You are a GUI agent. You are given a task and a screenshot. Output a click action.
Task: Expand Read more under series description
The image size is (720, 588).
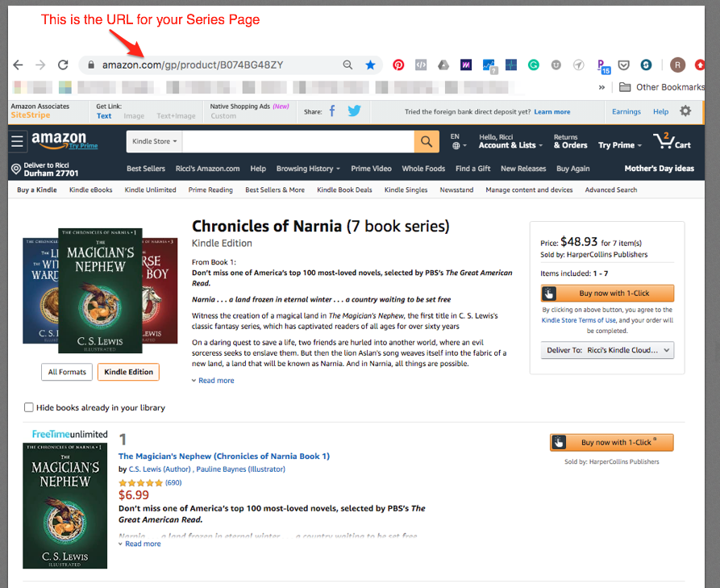click(x=215, y=381)
